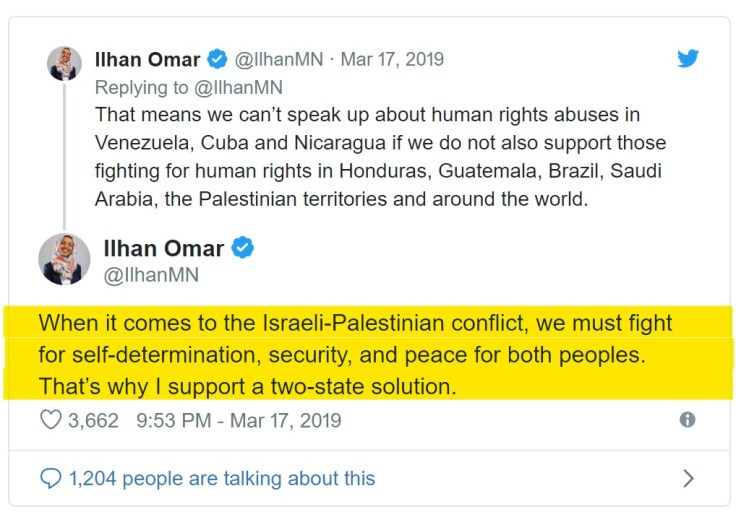Click the speech bubble conversation icon

click(x=50, y=479)
